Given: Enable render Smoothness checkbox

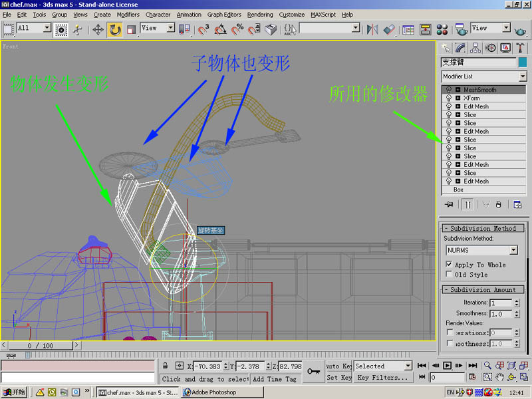Looking at the screenshot, I should point(450,343).
